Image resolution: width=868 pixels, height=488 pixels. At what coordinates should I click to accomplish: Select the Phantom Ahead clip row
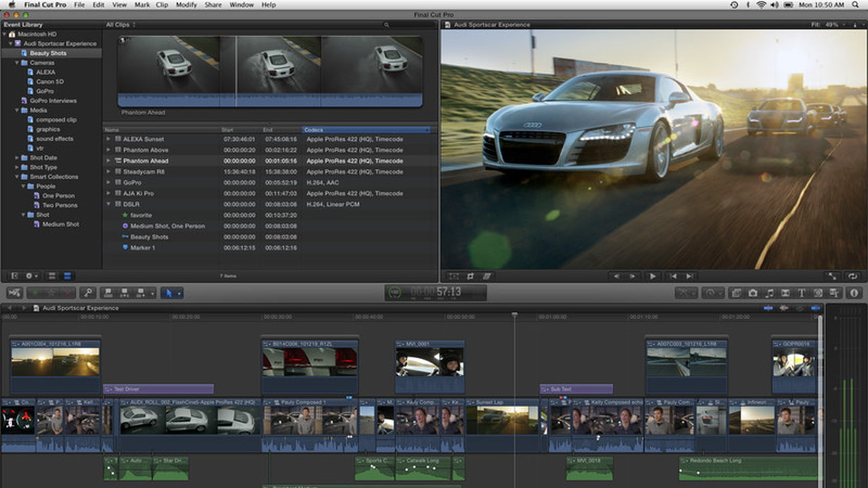270,161
